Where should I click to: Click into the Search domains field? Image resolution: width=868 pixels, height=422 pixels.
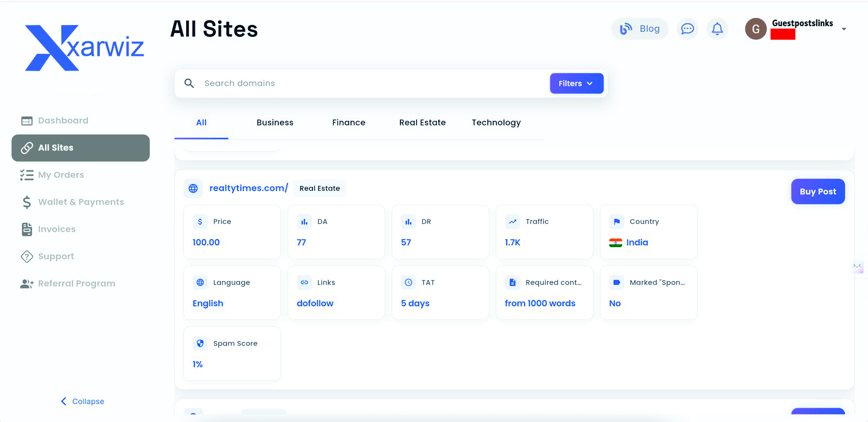[369, 83]
